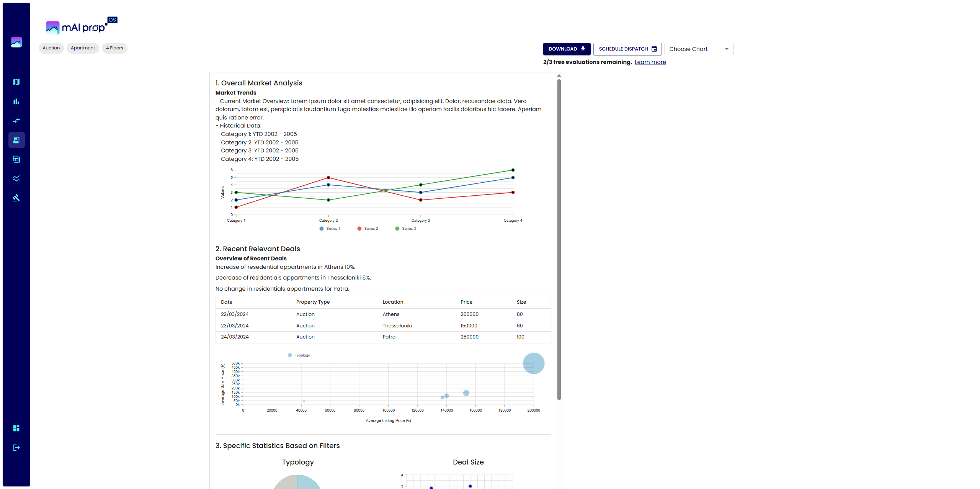Click the Market Trends subheading
980x489 pixels.
pyautogui.click(x=236, y=93)
